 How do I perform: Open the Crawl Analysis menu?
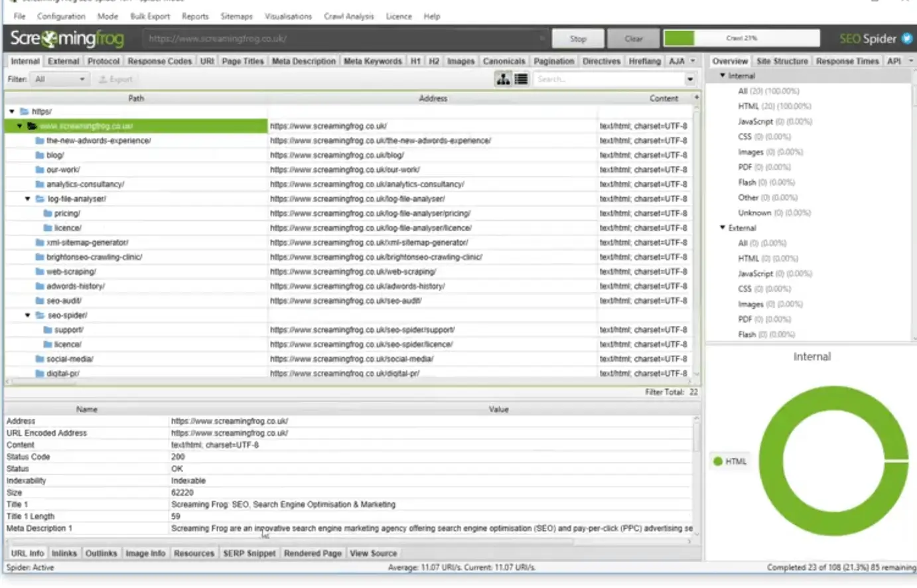pyautogui.click(x=349, y=16)
